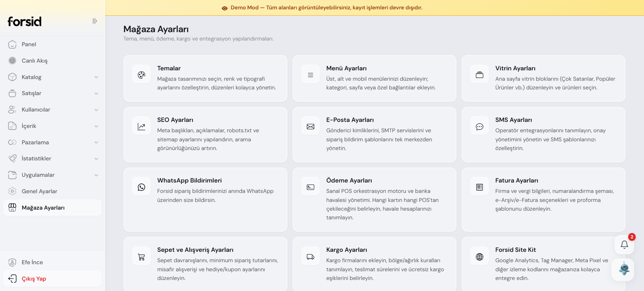Click the Çıkış Yap logout icon
Image resolution: width=644 pixels, height=291 pixels.
[12, 279]
